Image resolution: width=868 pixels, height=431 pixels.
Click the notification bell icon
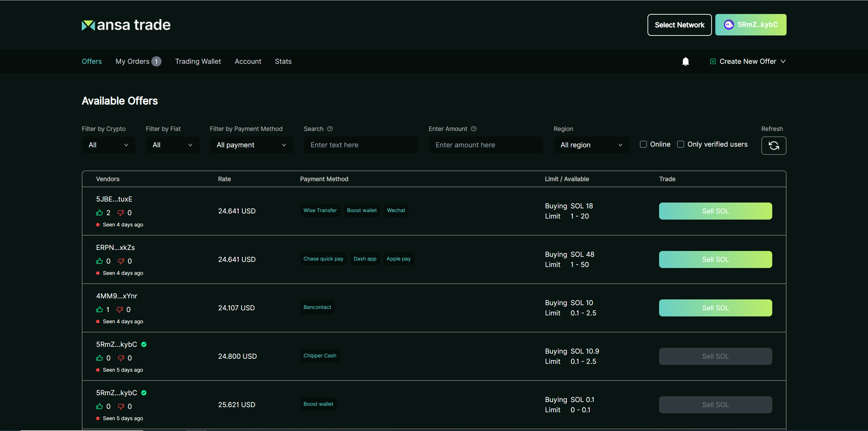point(685,61)
